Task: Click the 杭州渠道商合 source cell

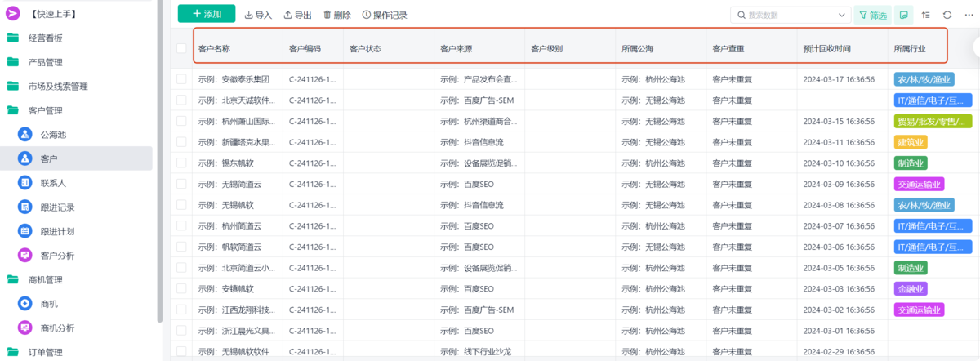Action: pyautogui.click(x=479, y=121)
